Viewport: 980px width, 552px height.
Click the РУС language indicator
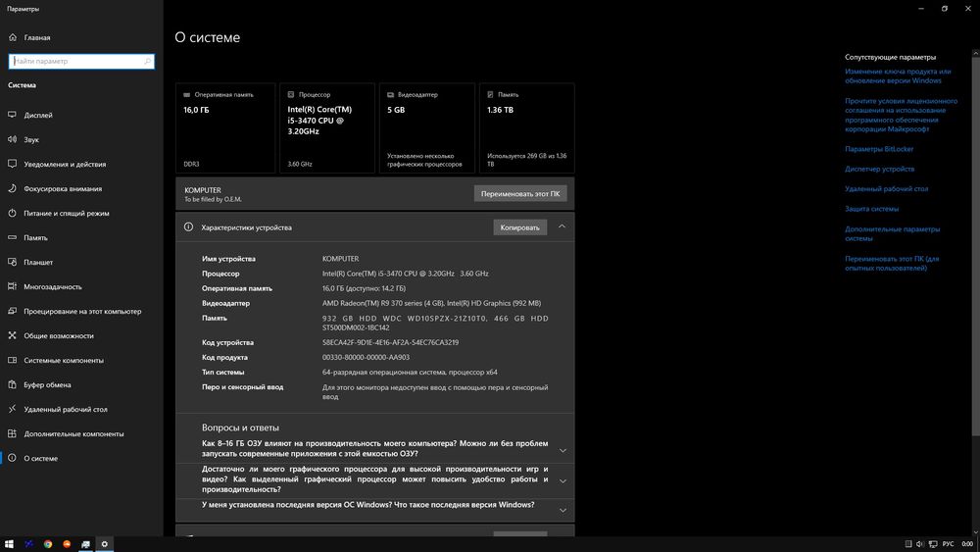coord(948,544)
